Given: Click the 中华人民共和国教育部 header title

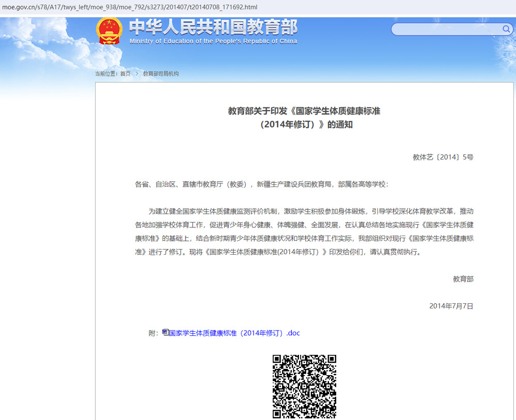Looking at the screenshot, I should click(x=213, y=26).
